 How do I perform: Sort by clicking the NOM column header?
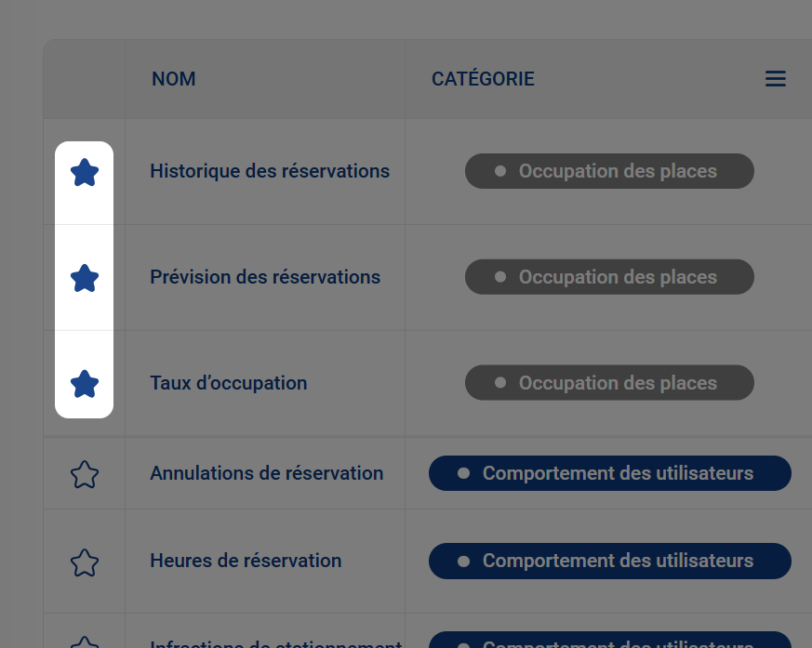[174, 79]
